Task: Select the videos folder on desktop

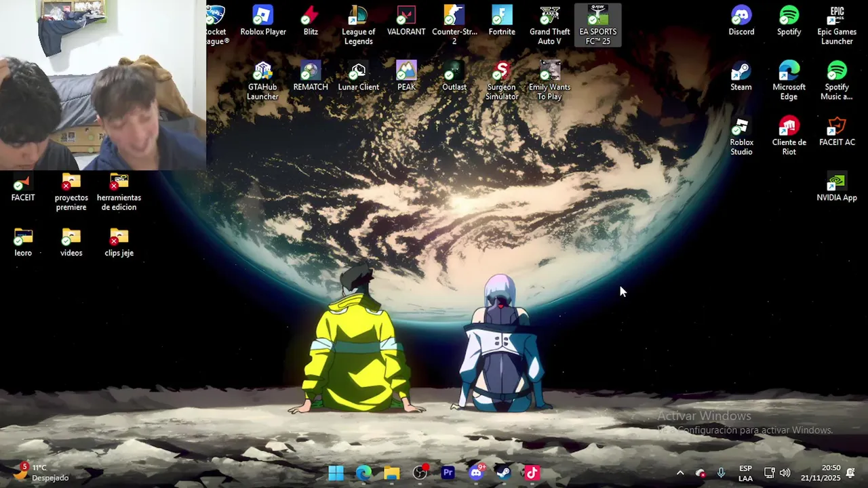Action: (x=71, y=243)
